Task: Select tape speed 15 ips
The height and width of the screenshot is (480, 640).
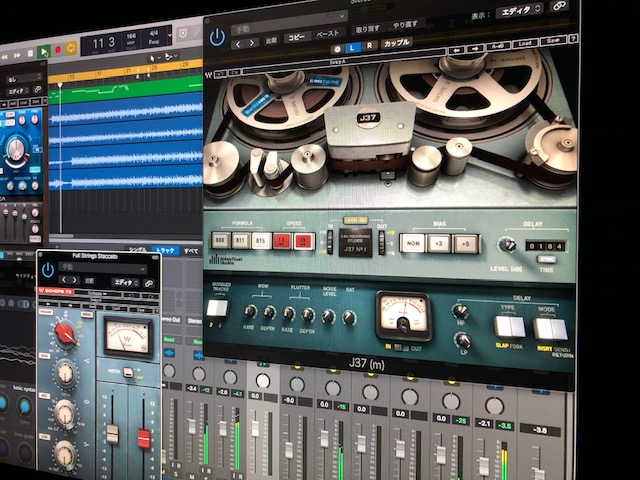Action: pyautogui.click(x=304, y=241)
